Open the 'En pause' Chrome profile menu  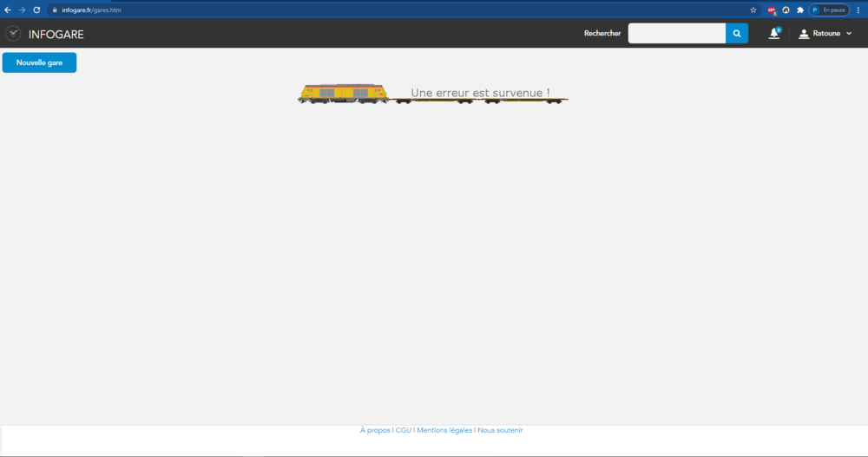(x=828, y=10)
